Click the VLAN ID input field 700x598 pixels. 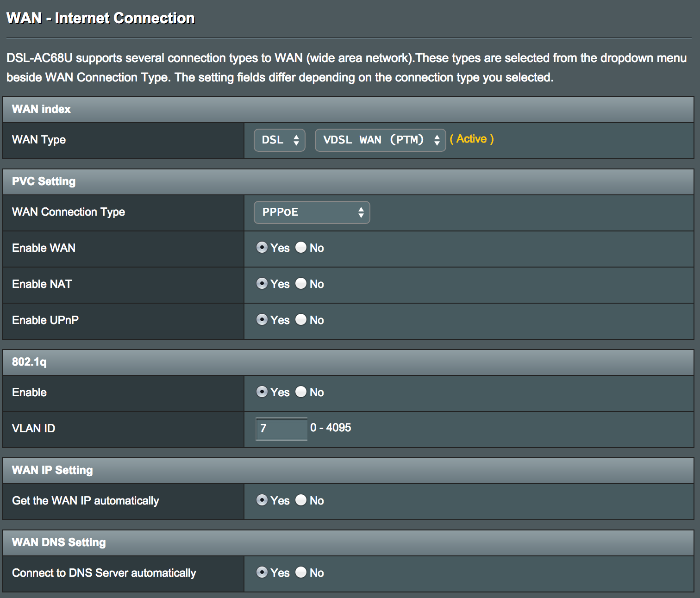(281, 429)
